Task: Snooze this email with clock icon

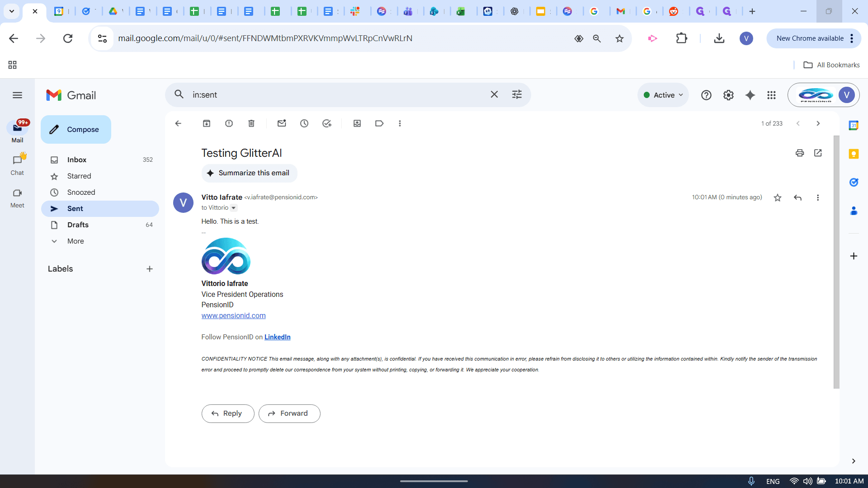Action: pyautogui.click(x=304, y=123)
